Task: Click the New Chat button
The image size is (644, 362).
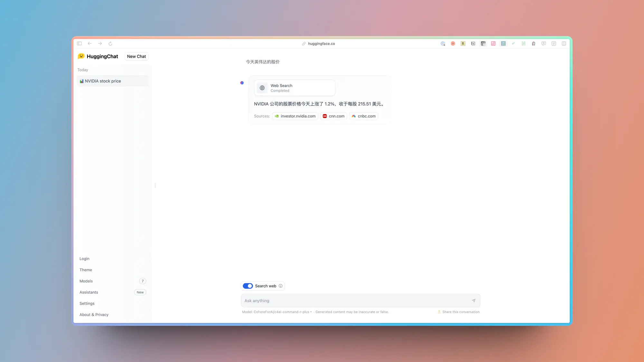Action: coord(136,56)
